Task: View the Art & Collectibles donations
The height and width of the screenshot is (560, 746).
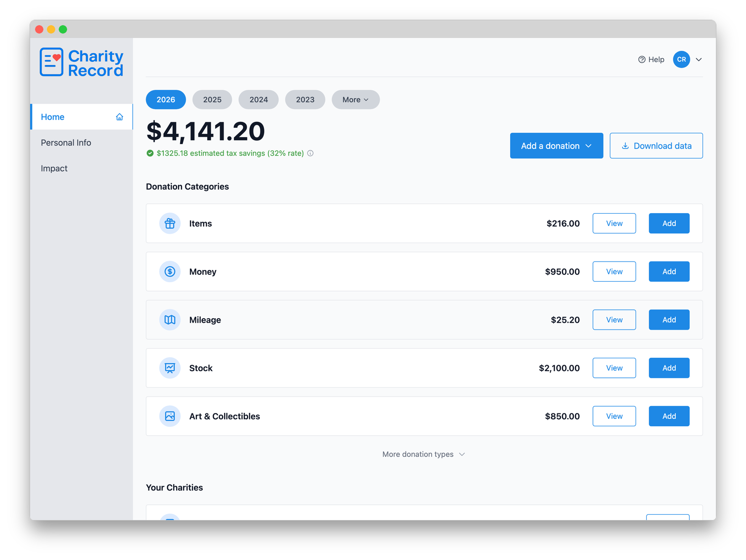Action: pyautogui.click(x=614, y=416)
